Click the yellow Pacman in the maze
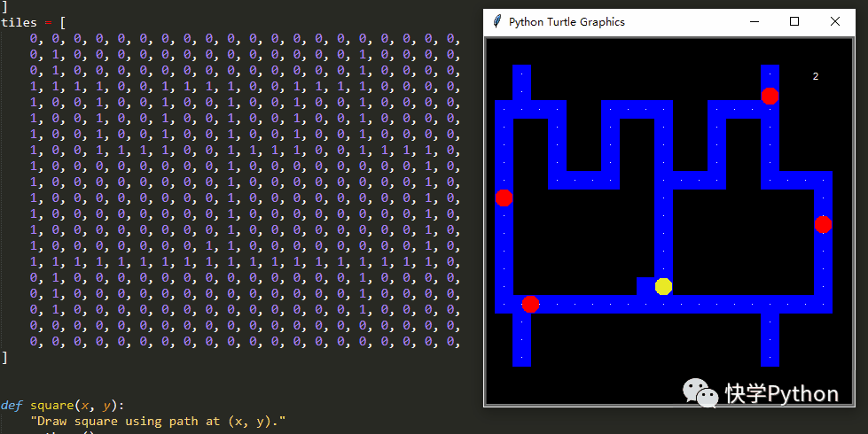The width and height of the screenshot is (868, 434). coord(663,286)
